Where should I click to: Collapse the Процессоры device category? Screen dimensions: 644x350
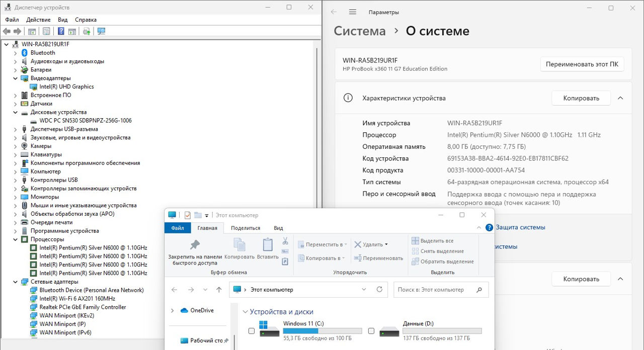coord(15,239)
